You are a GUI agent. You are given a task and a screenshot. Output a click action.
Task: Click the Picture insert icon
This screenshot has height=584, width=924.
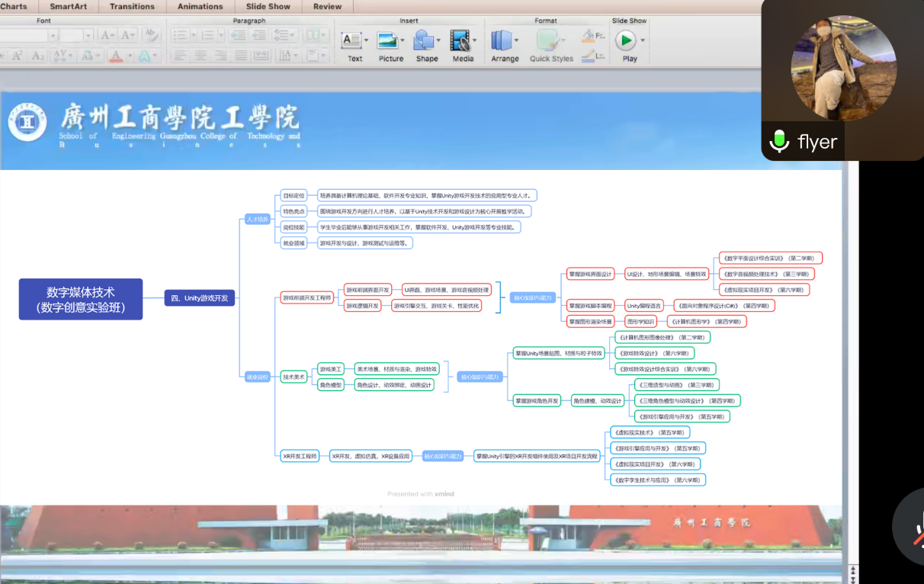tap(389, 40)
